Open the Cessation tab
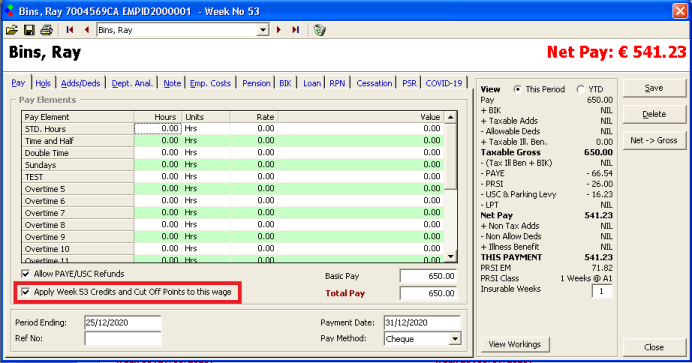This screenshot has height=363, width=692. (x=374, y=83)
